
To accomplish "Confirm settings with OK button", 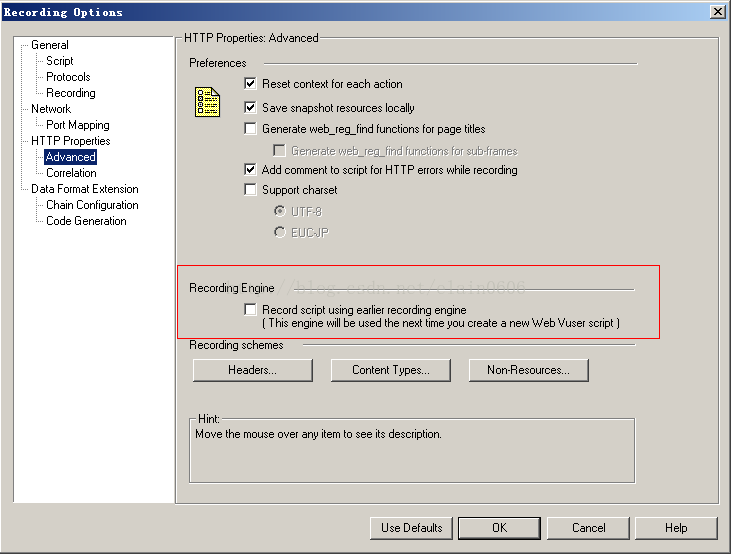I will pos(500,528).
